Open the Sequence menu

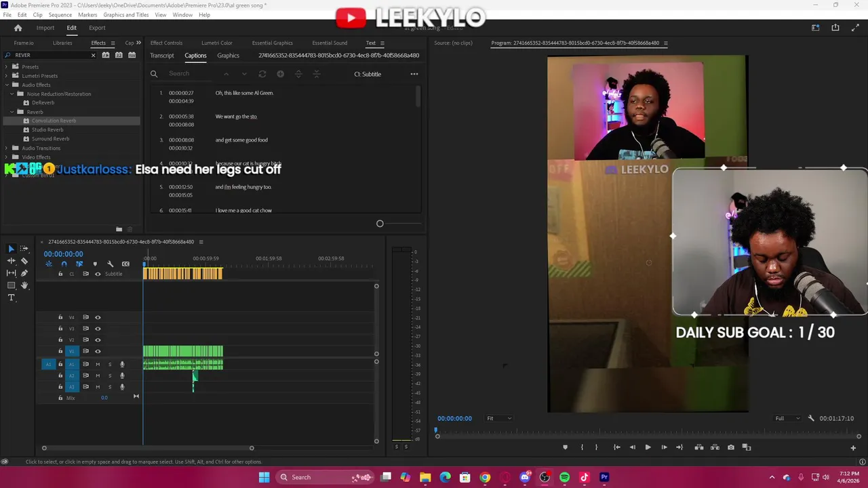60,15
